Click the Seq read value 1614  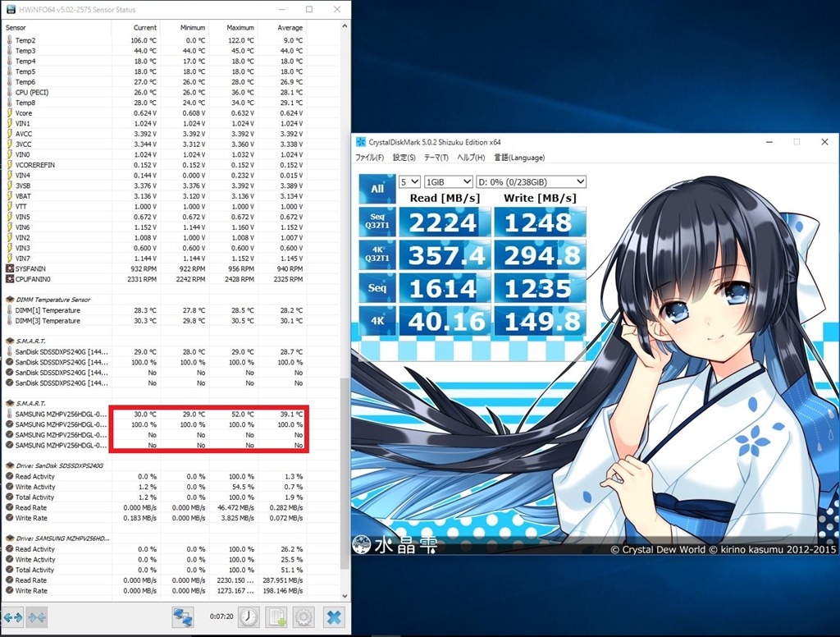click(444, 288)
